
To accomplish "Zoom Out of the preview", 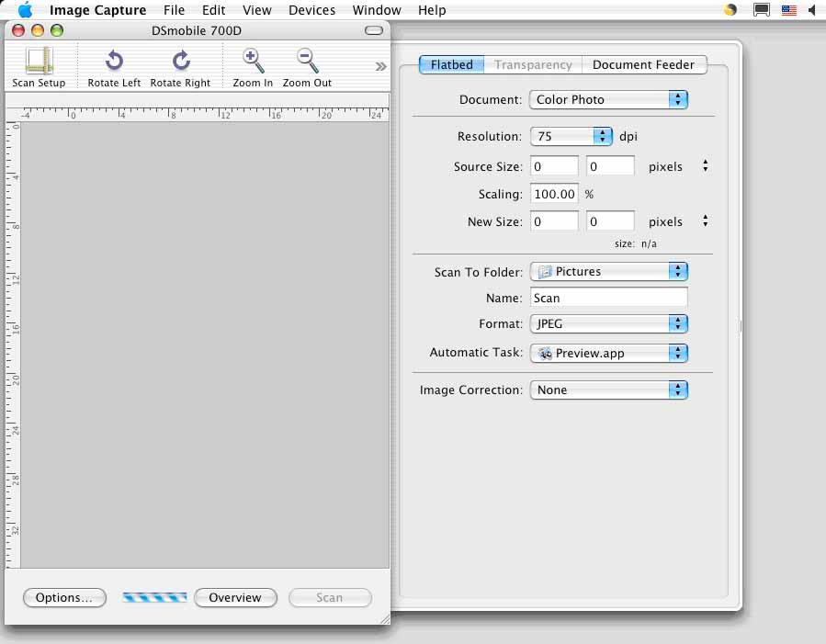I will 307,68.
